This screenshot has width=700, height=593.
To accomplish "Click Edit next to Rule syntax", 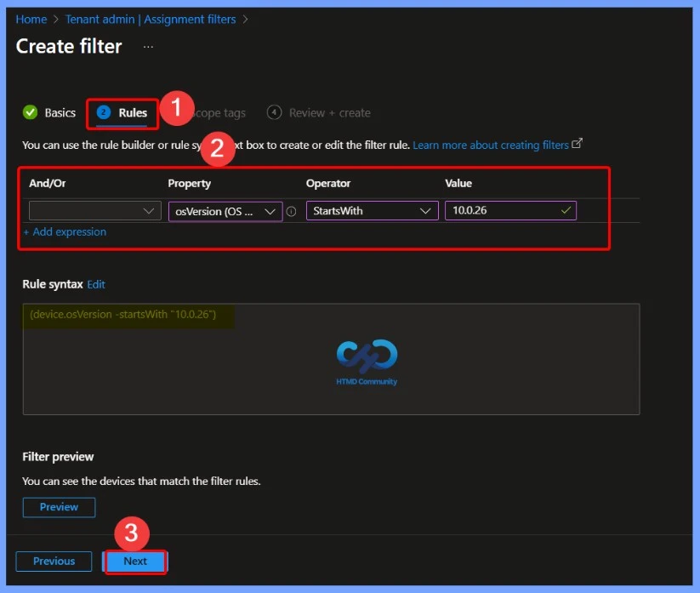I will [x=95, y=284].
